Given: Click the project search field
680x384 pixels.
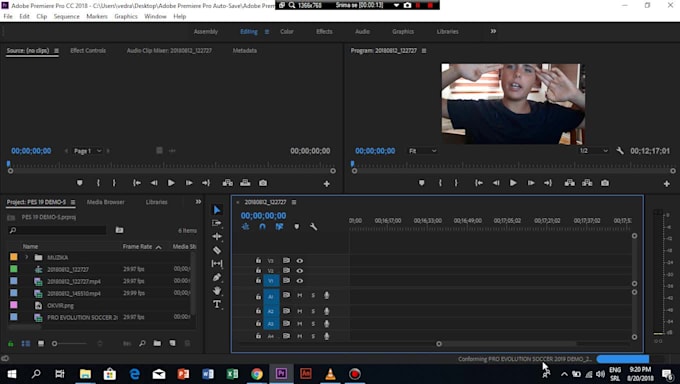Looking at the screenshot, I should click(57, 230).
